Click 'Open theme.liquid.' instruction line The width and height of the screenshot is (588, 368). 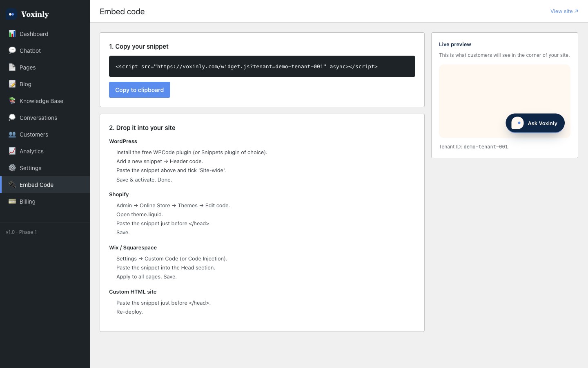[140, 215]
